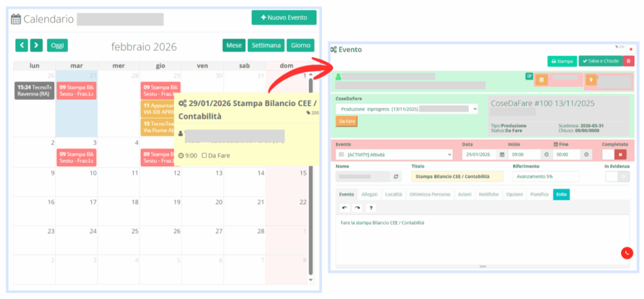Open the Inizio time picker clock
Image resolution: width=644 pixels, height=299 pixels.
coord(546,154)
